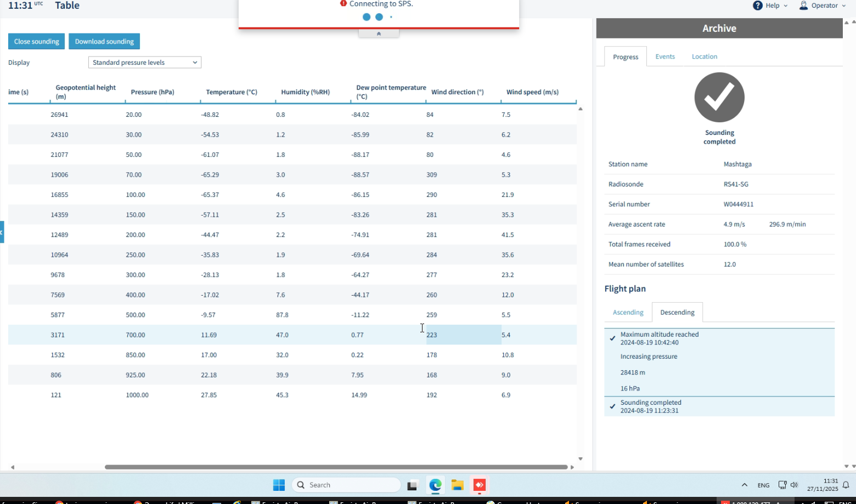The width and height of the screenshot is (856, 504).
Task: Click the wind direction value 309
Action: click(x=432, y=174)
